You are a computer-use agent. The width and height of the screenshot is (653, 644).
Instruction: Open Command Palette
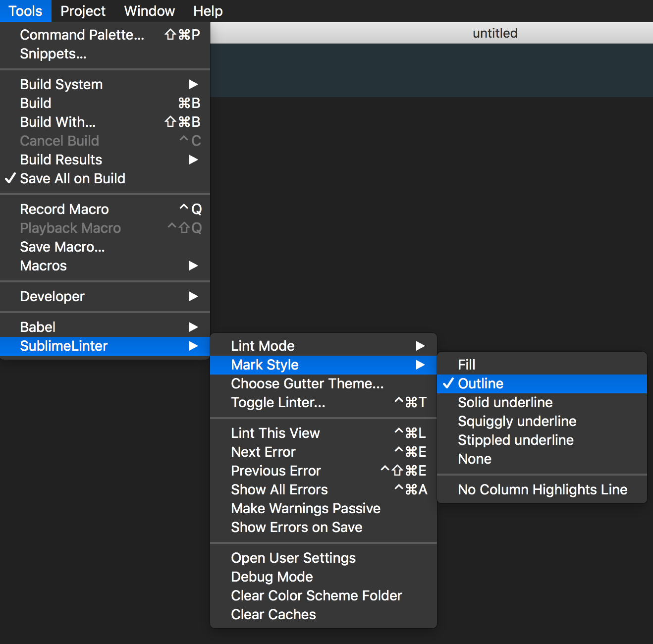click(105, 35)
